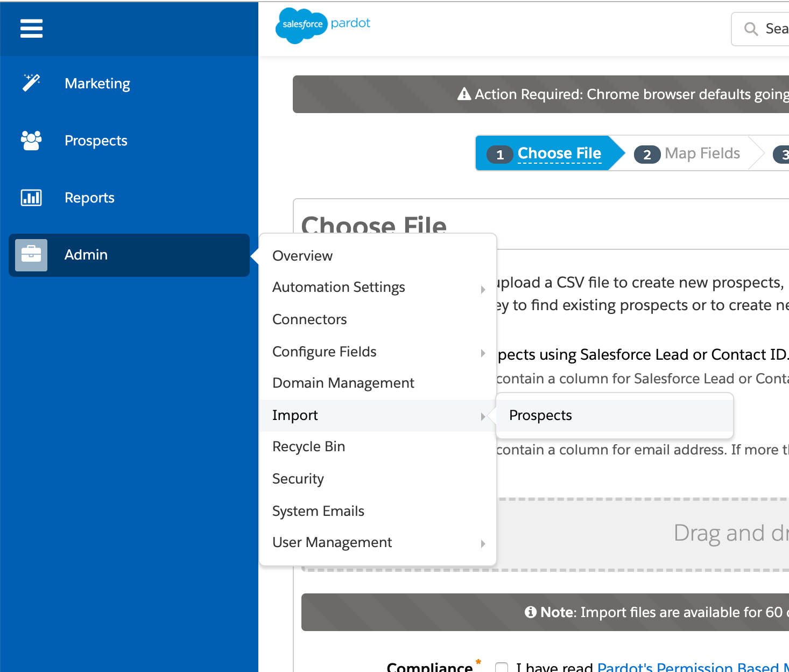This screenshot has width=789, height=672.
Task: Go to the Map Fields step
Action: pyautogui.click(x=687, y=153)
